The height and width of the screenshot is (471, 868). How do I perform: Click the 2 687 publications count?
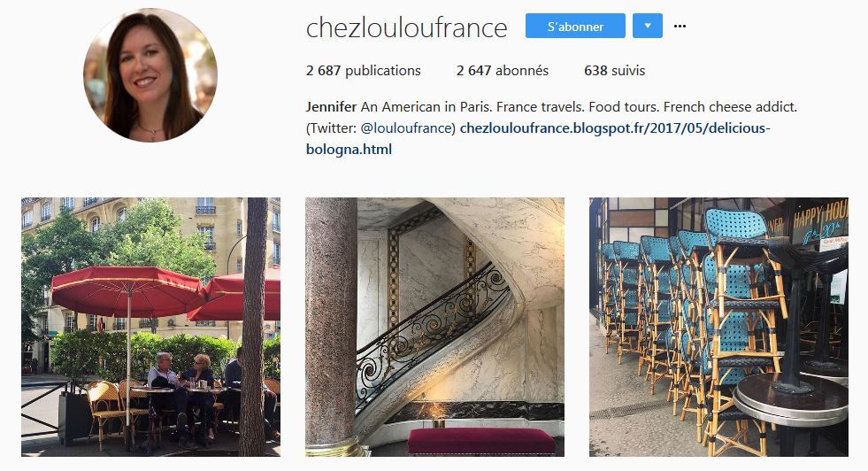click(x=363, y=70)
